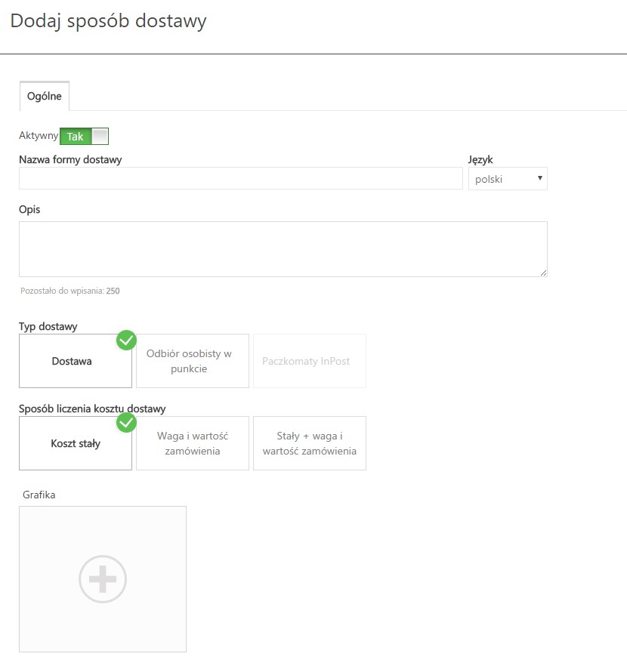Focus the Nazwa formy dostawy field
Viewport: 627px width, 672px height.
point(240,178)
